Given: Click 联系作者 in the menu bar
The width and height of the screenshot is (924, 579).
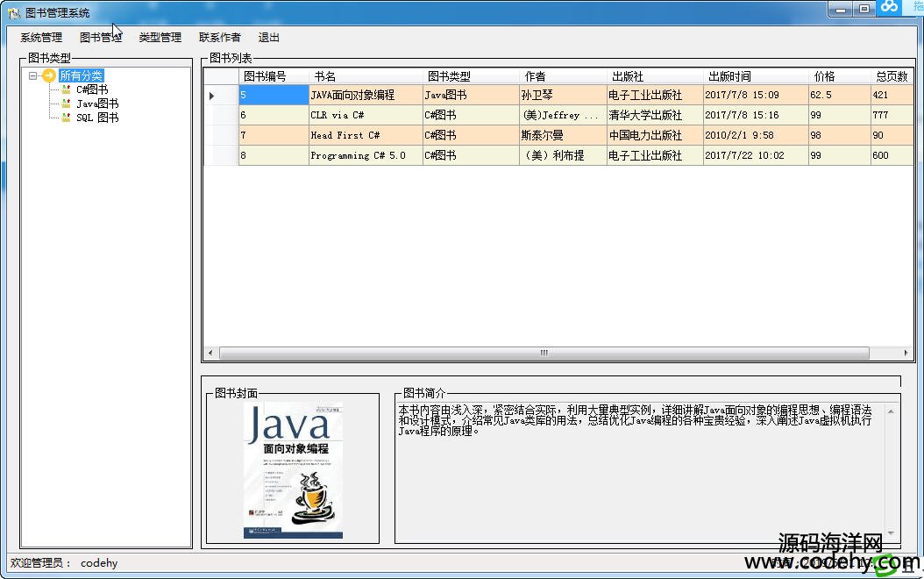Looking at the screenshot, I should (219, 38).
